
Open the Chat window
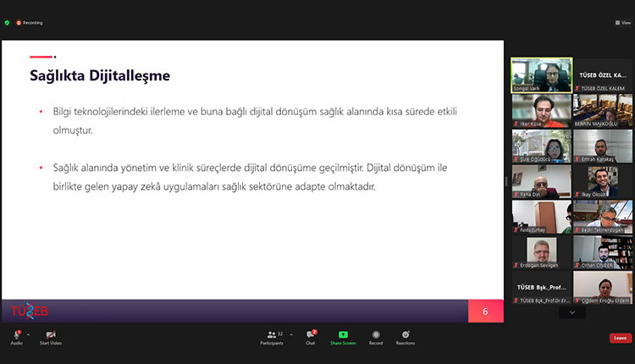[x=311, y=335]
